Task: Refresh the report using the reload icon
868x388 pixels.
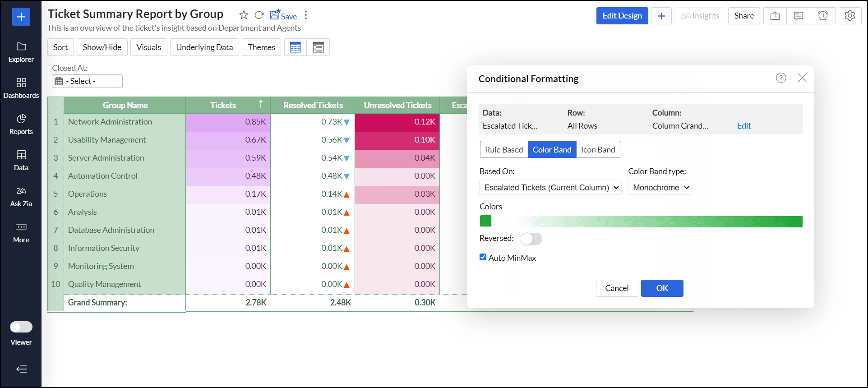Action: [x=259, y=15]
